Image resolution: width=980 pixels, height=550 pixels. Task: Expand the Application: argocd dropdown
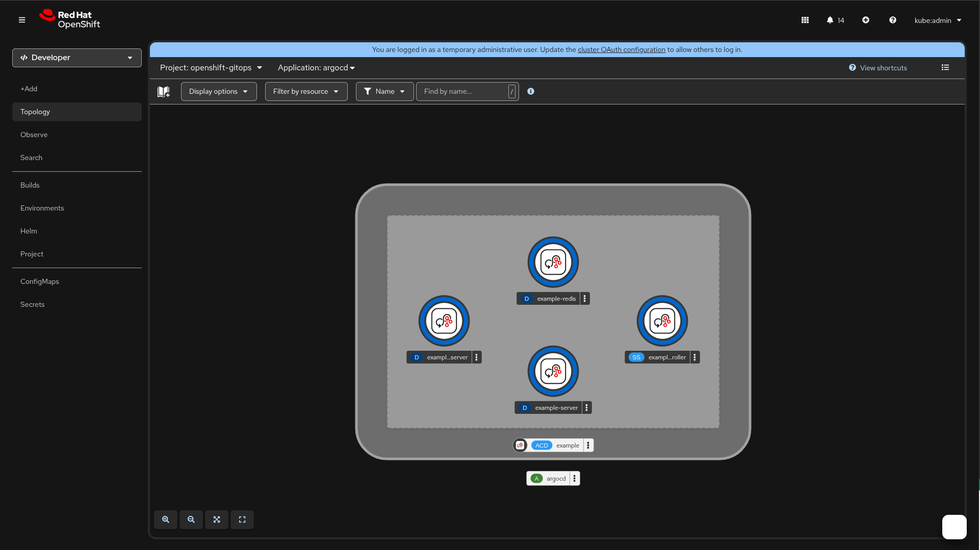coord(316,68)
